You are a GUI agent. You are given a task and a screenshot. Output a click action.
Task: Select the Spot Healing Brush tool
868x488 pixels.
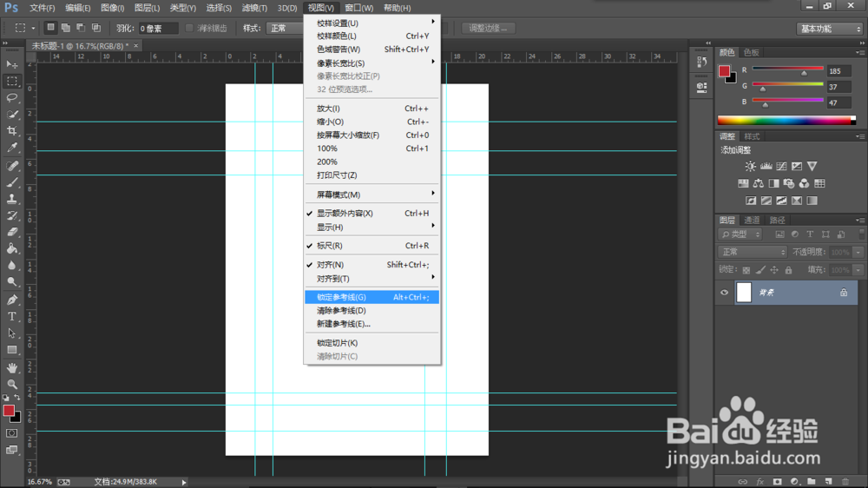tap(11, 166)
